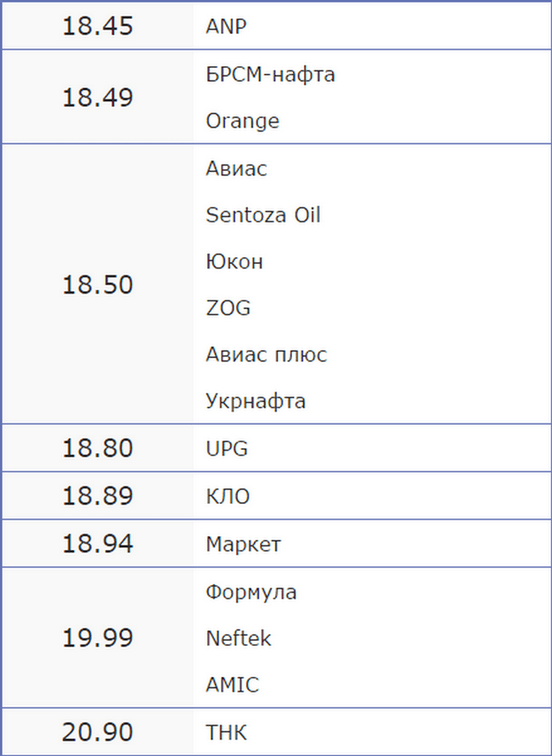
Task: Click the ANP station name
Action: coord(226,26)
